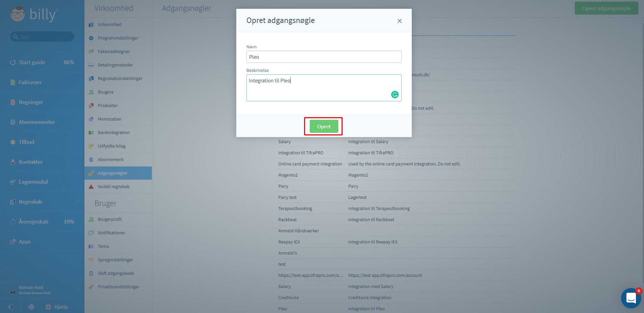Click the green Opret button
The height and width of the screenshot is (313, 644).
click(x=324, y=126)
